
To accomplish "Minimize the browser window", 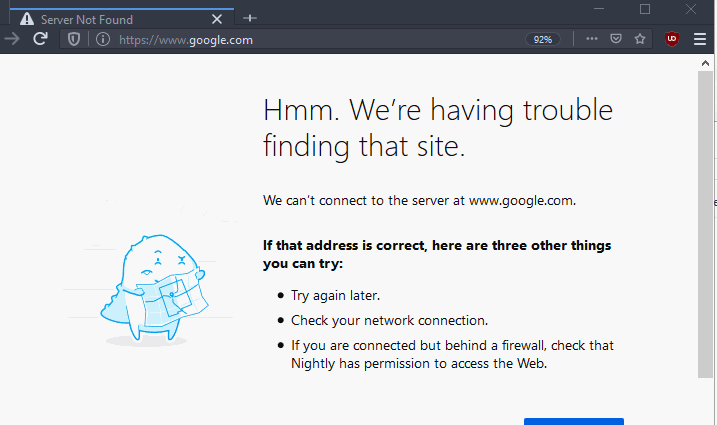I will 599,9.
